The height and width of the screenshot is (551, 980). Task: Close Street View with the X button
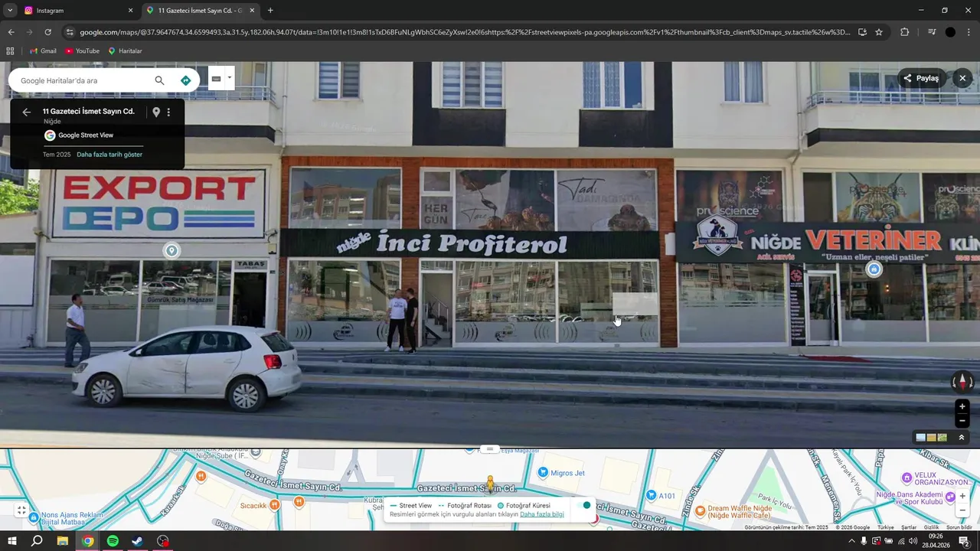962,78
